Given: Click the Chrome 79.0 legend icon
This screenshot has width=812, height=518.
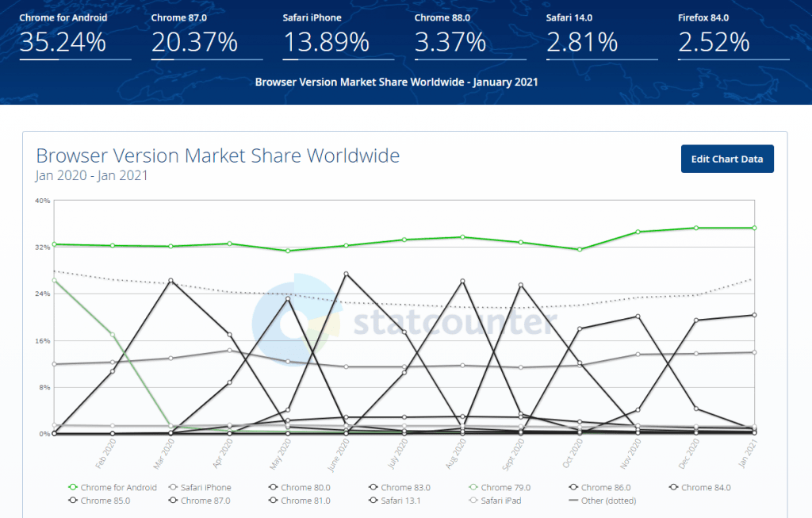Looking at the screenshot, I should [x=474, y=487].
